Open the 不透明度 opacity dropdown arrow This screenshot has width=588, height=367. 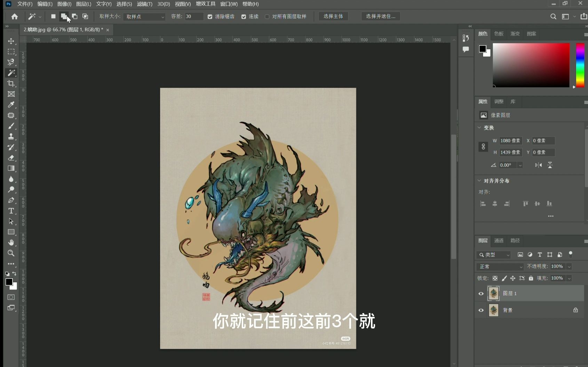pyautogui.click(x=569, y=267)
